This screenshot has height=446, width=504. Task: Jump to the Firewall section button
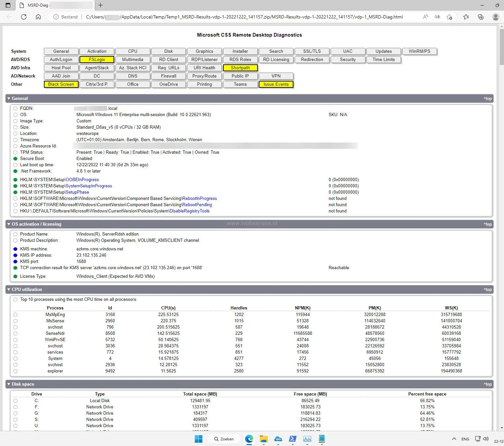(169, 76)
